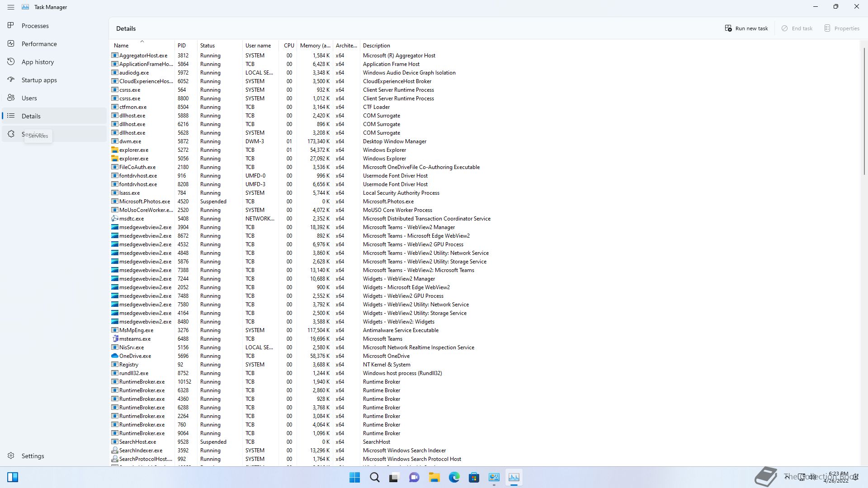Click the Processes sidebar icon

pos(11,26)
